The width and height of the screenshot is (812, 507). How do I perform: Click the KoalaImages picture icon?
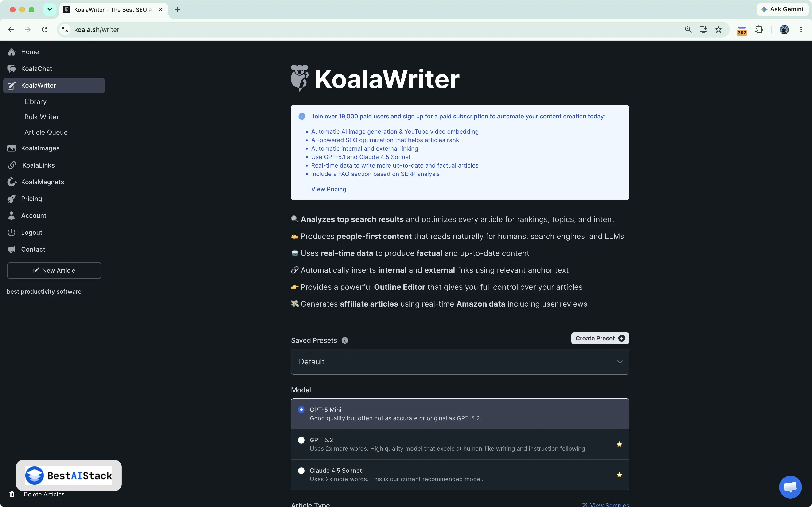tap(12, 148)
